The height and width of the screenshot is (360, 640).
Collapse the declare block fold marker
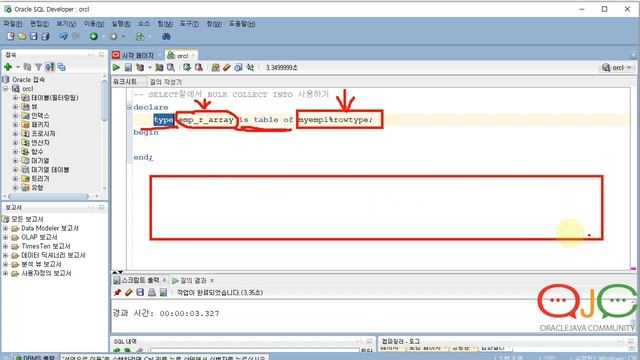pos(129,107)
